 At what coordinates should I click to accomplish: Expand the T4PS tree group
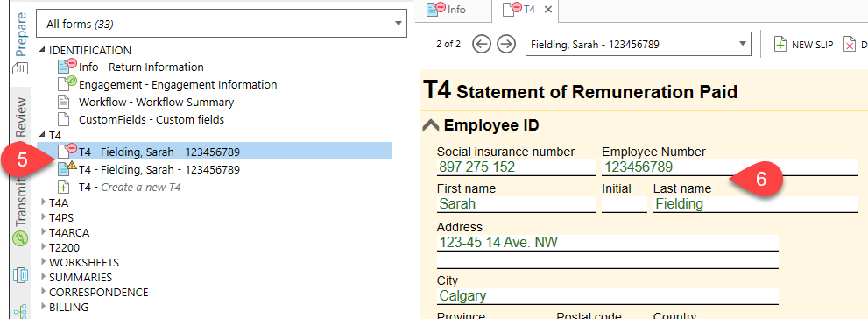point(44,217)
